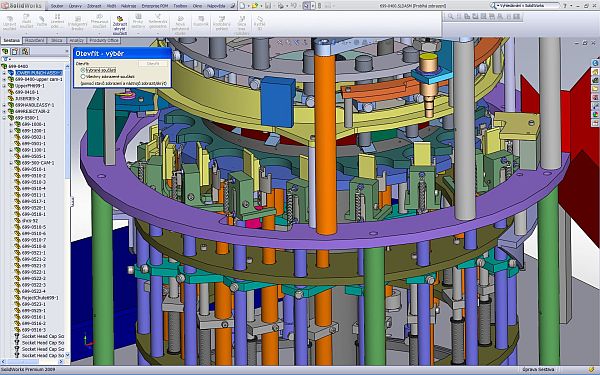This screenshot has width=600, height=375.
Task: Click the help question mark icon
Action: tap(566, 6)
